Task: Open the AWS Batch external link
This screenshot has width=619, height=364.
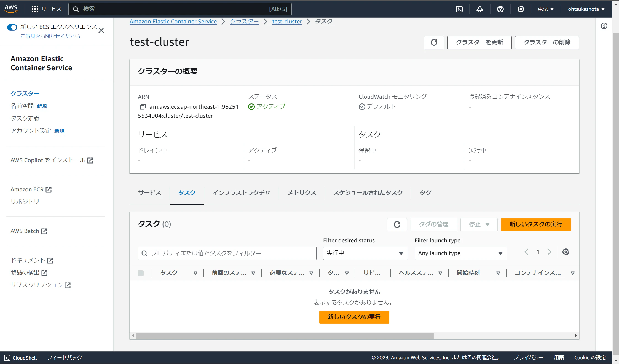Action: coord(29,231)
